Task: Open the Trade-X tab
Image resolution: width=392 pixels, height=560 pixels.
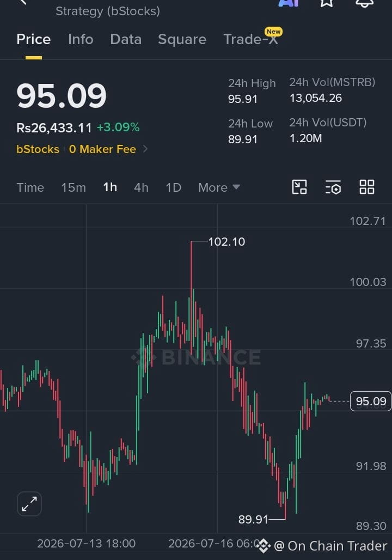Action: (x=250, y=39)
